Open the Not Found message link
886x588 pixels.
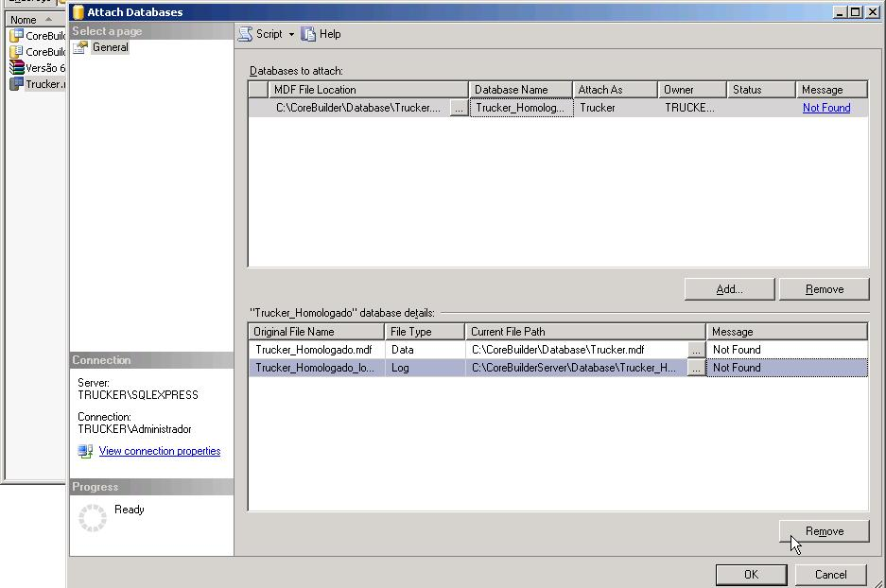(x=826, y=108)
